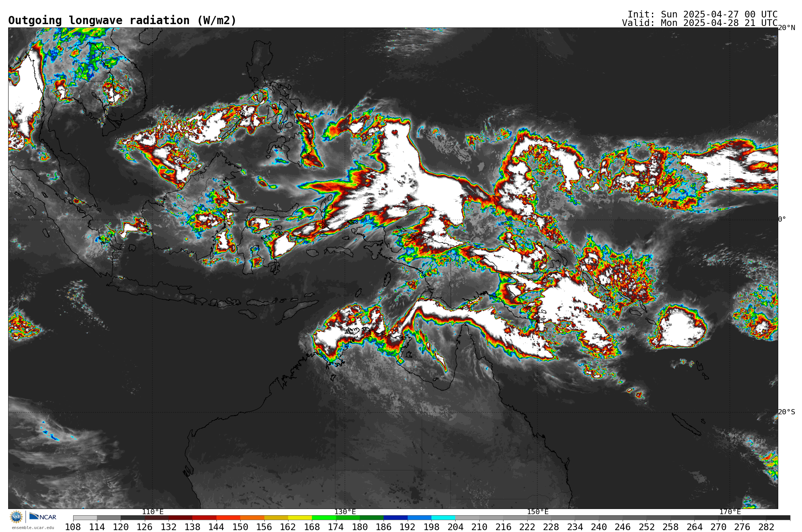The height and width of the screenshot is (532, 802).
Task: Select the dark green 180–186 colorbar swatch
Action: point(371,518)
